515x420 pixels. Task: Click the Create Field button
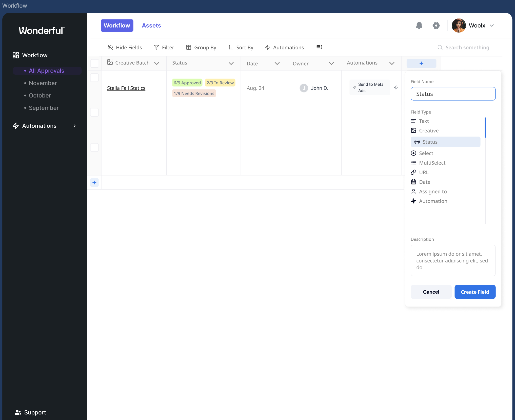point(475,292)
